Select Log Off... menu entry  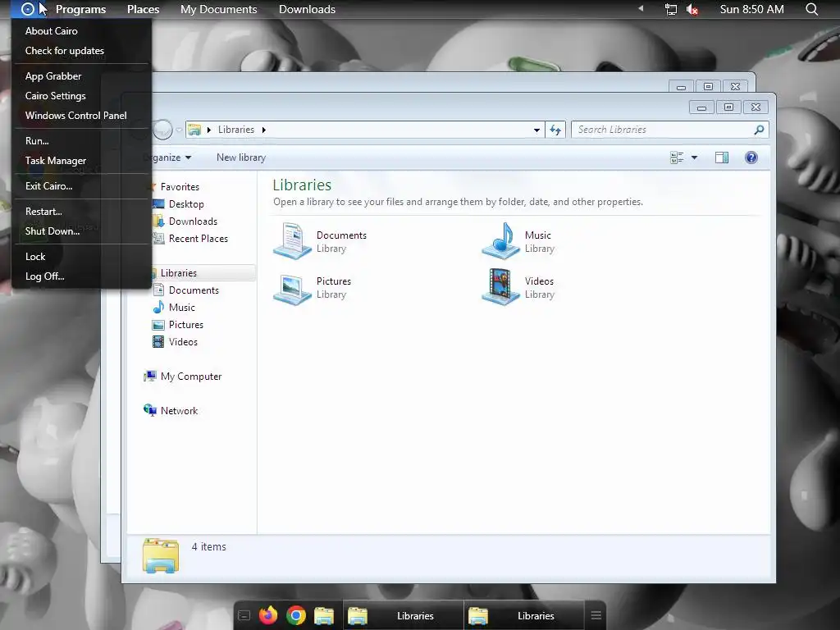81,276
